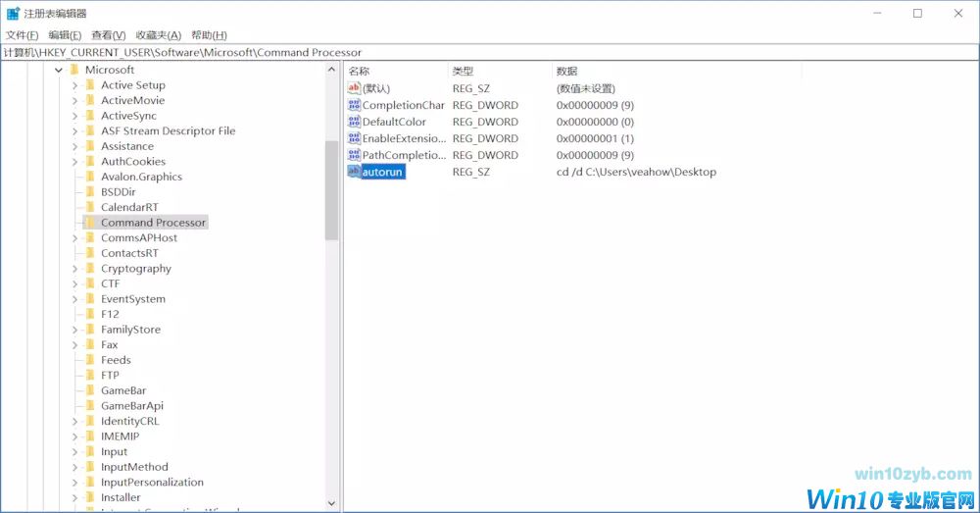Select the IMEMIP key

coord(120,436)
